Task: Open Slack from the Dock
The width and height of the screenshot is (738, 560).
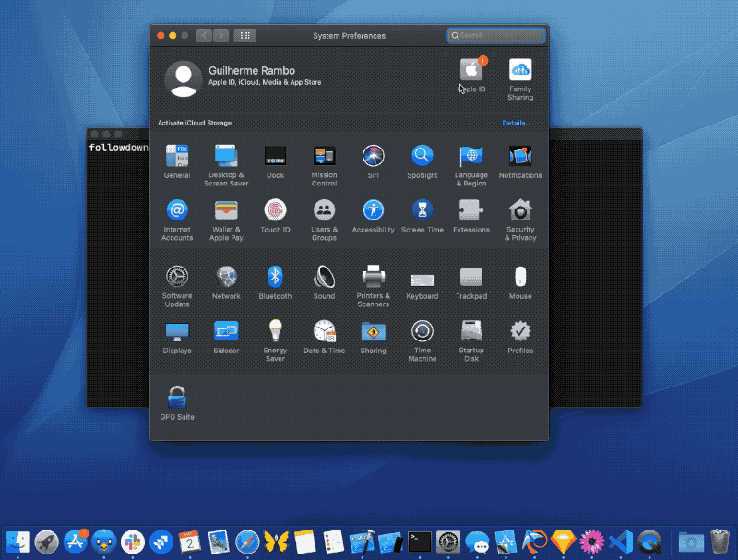Action: click(132, 542)
